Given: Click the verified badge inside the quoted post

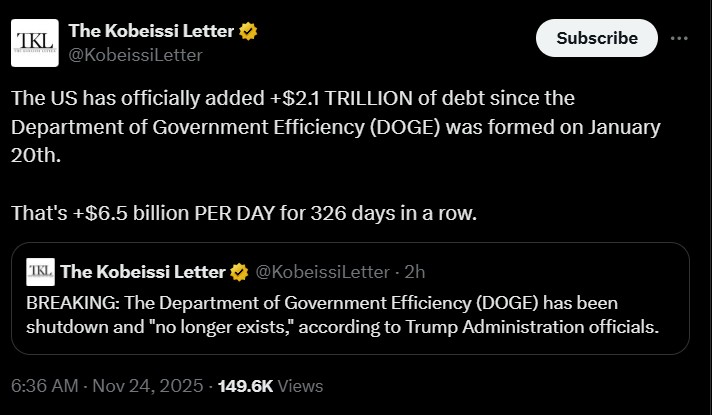Looking at the screenshot, I should (x=240, y=271).
